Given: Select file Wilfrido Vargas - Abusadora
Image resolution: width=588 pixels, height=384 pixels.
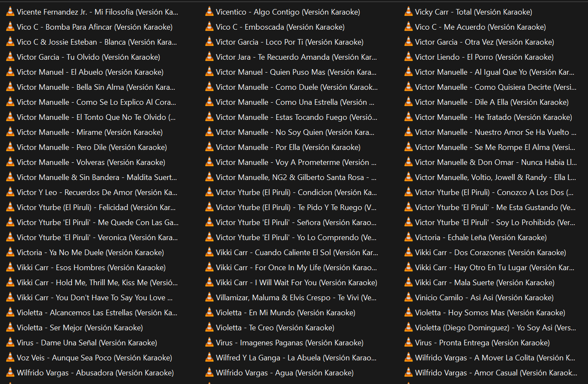Looking at the screenshot, I should coord(90,373).
